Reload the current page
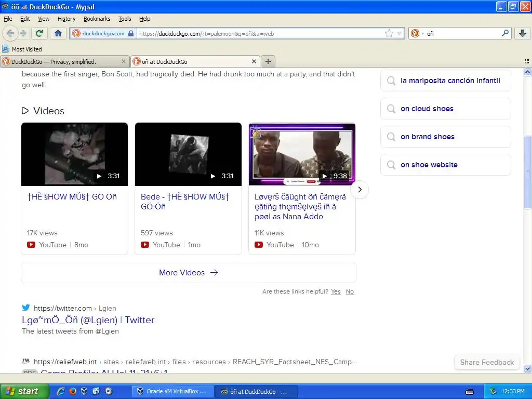Viewport: 532px width, 399px height. pyautogui.click(x=39, y=33)
